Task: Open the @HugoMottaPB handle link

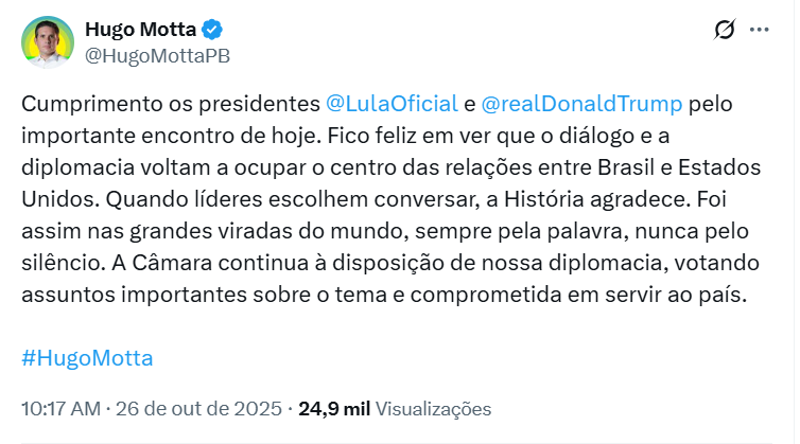Action: (158, 56)
